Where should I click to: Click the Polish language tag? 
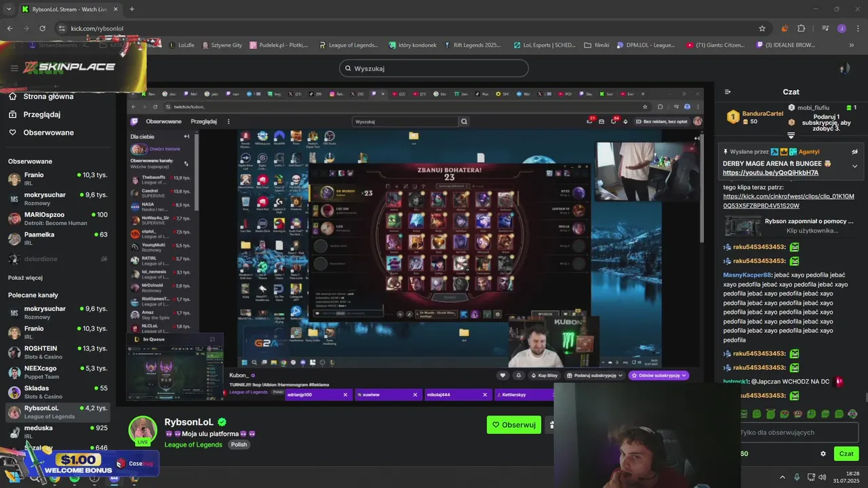(239, 445)
